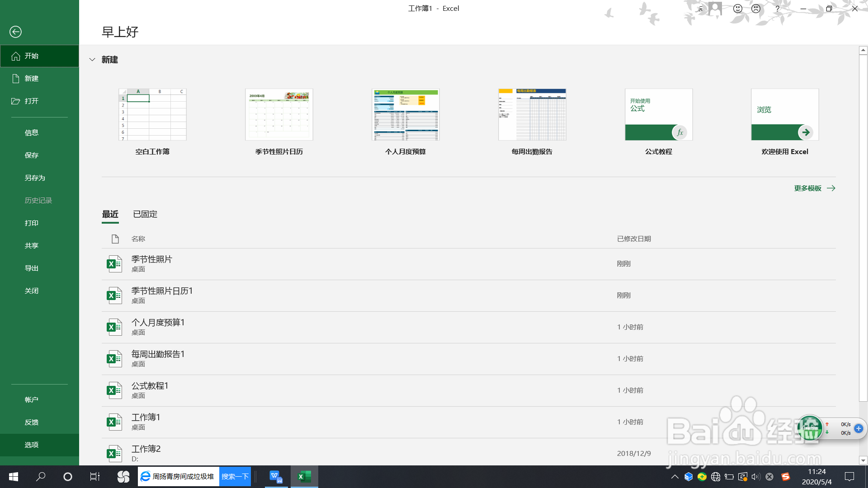868x488 pixels.
Task: Select the 最近 tab
Action: point(110,214)
